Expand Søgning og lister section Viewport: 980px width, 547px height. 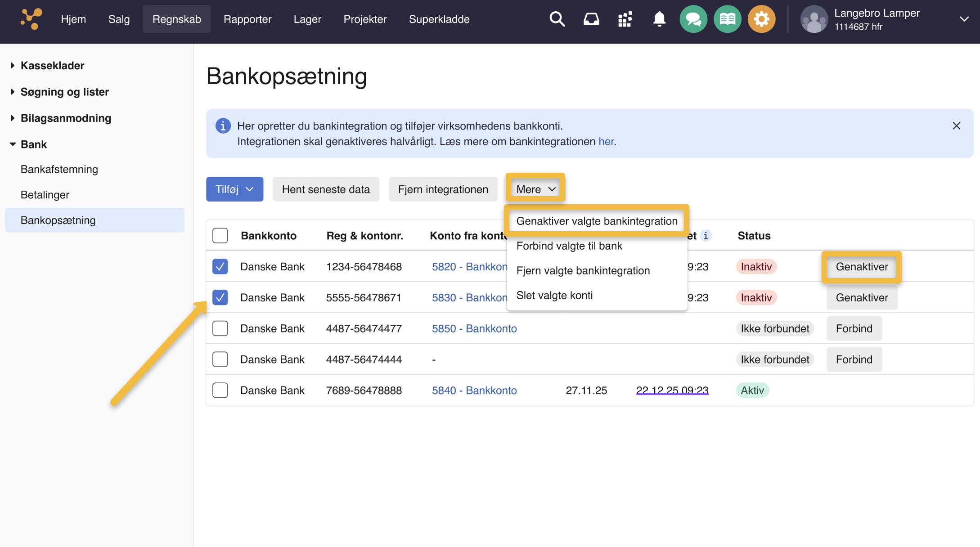click(59, 92)
